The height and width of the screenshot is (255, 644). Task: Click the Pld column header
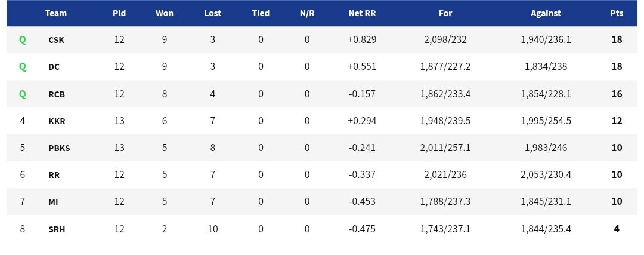pos(119,13)
